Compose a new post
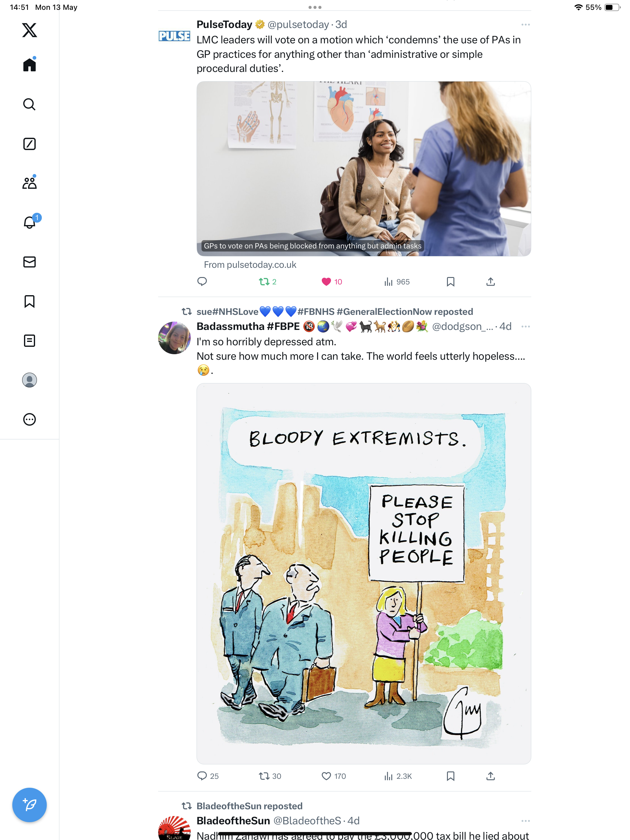 click(29, 805)
